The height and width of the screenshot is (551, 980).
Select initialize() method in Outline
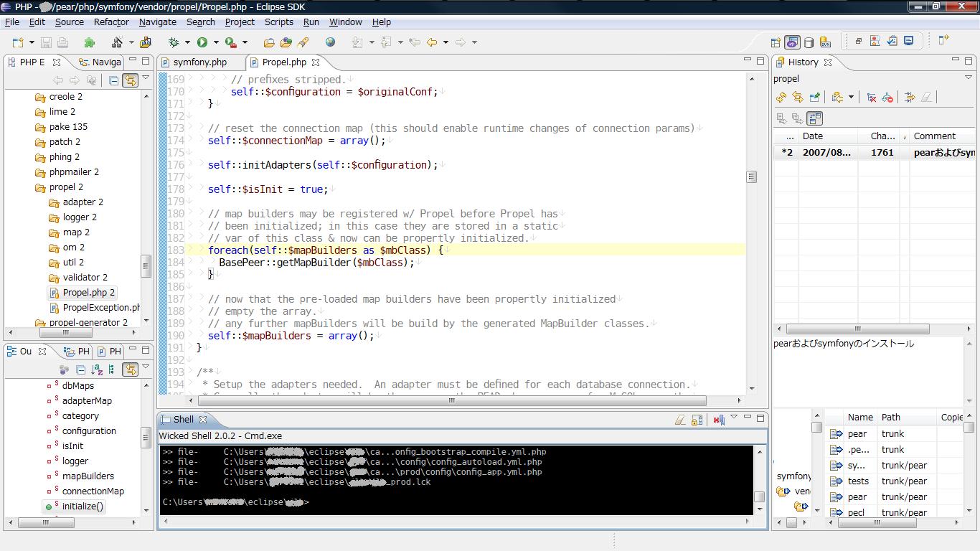[x=83, y=507]
